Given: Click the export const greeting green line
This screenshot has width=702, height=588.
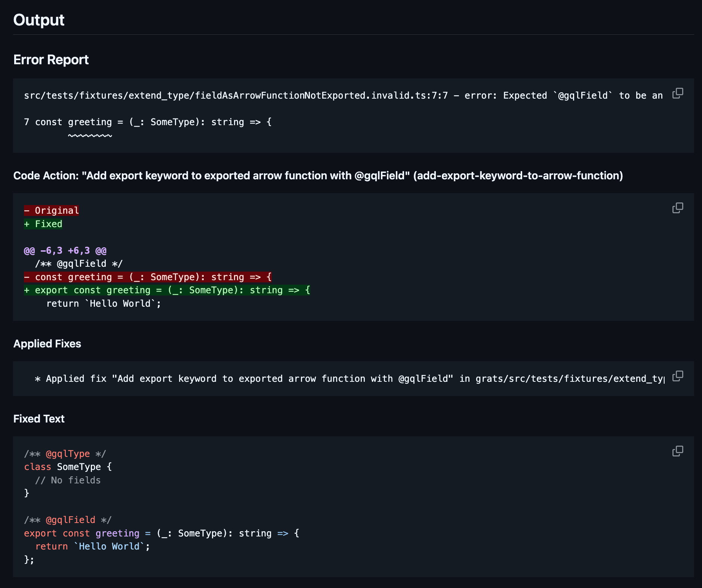Looking at the screenshot, I should pyautogui.click(x=167, y=290).
